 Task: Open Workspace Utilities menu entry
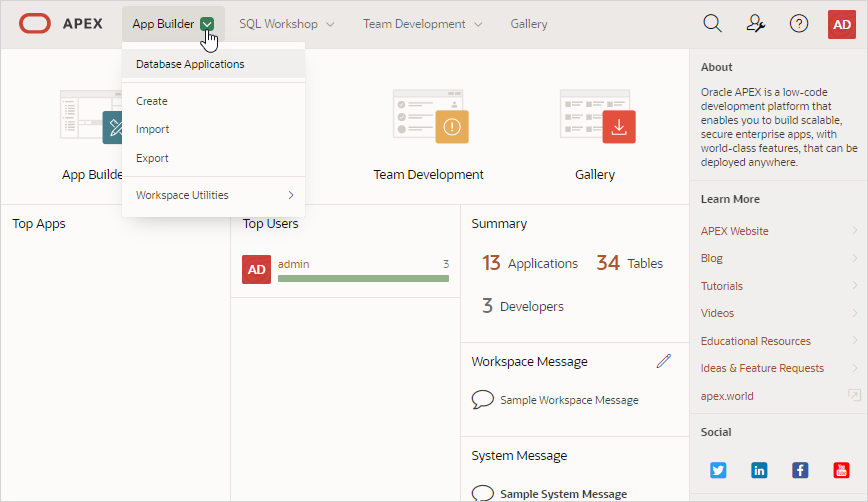[x=213, y=195]
